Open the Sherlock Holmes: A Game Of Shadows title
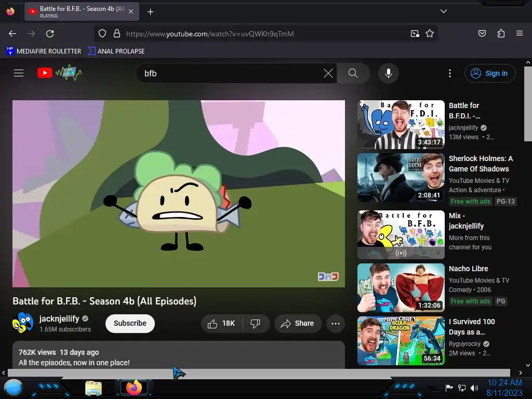 click(481, 164)
